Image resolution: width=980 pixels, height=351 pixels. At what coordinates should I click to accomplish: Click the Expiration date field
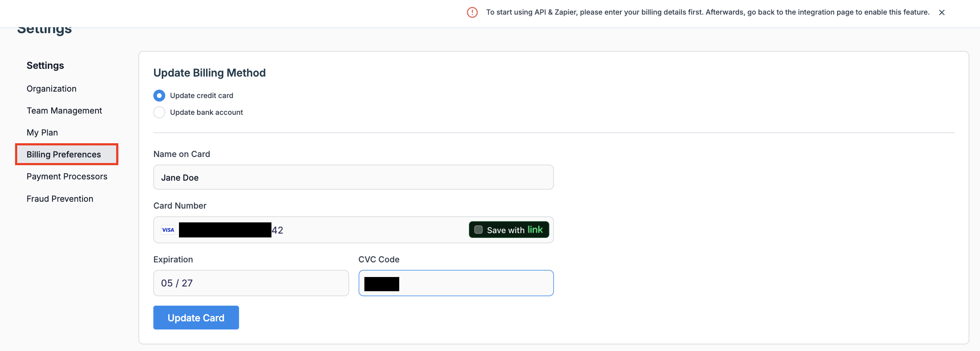(x=251, y=283)
